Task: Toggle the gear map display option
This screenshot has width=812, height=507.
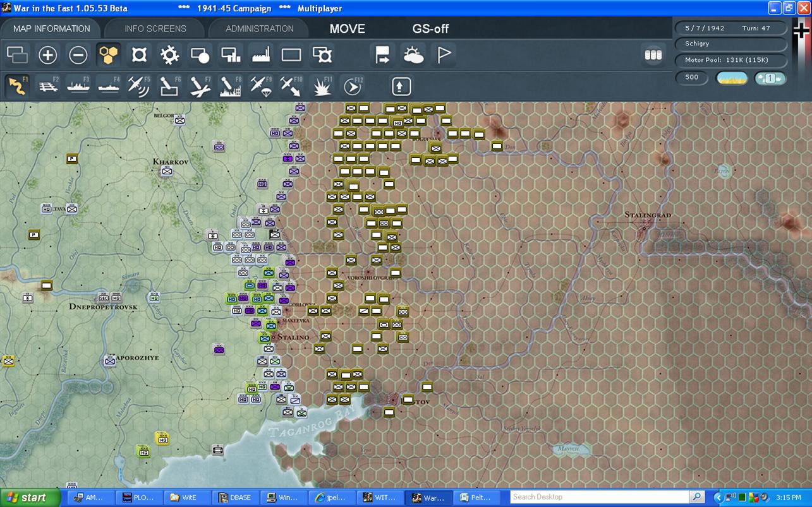Action: click(x=169, y=56)
